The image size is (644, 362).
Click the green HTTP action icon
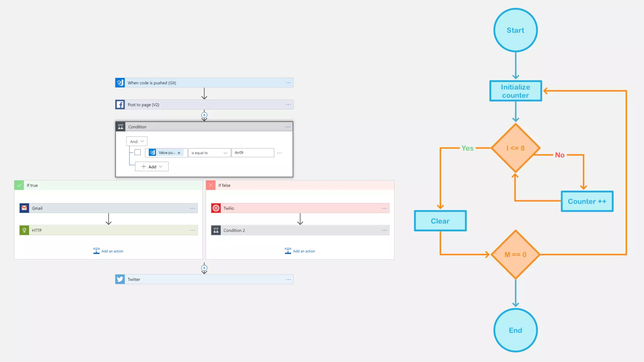pyautogui.click(x=24, y=230)
